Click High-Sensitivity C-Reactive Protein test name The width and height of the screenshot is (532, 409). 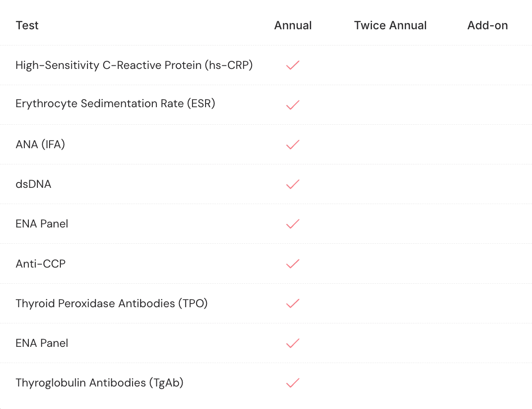coord(134,65)
